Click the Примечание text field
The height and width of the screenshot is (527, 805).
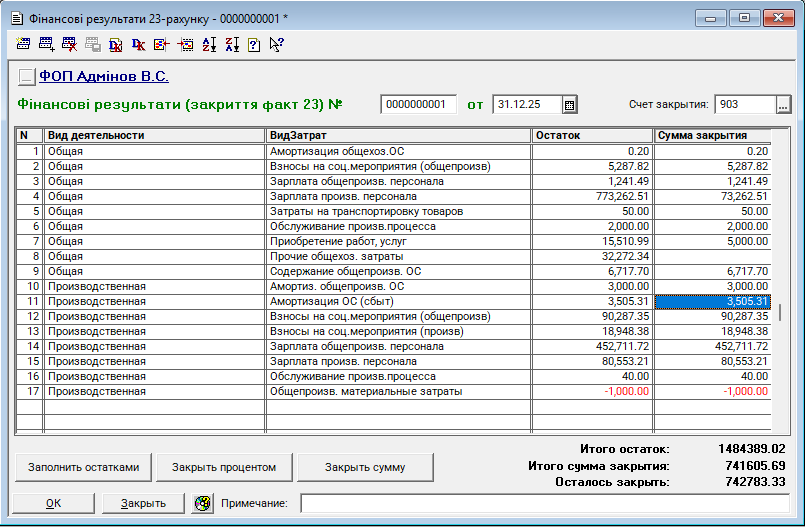[x=545, y=503]
